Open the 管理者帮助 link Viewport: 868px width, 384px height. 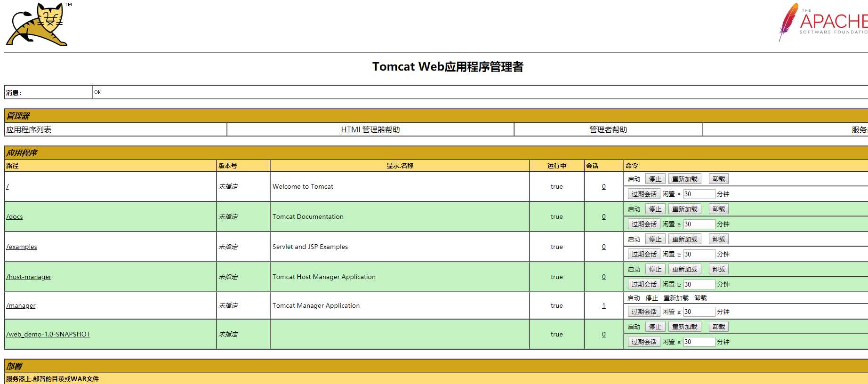[608, 129]
